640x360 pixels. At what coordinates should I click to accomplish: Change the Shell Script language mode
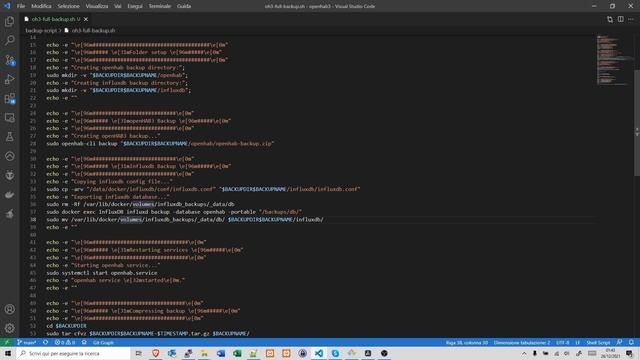point(598,342)
